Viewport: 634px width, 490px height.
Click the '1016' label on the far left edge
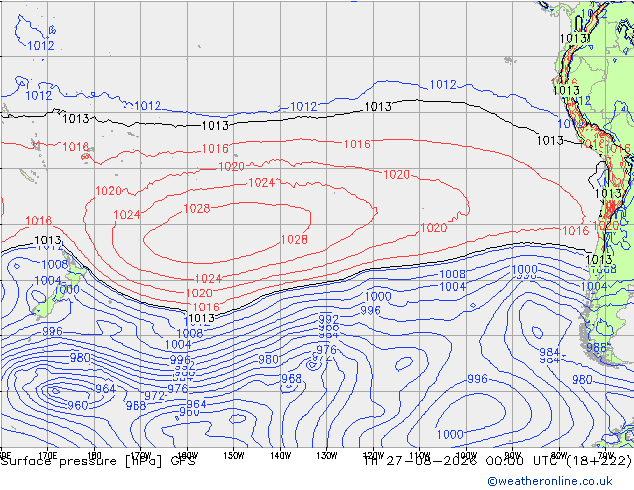39,221
